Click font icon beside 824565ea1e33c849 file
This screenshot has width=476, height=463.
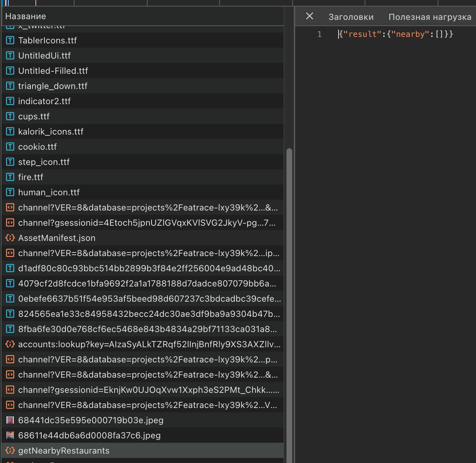pos(10,314)
